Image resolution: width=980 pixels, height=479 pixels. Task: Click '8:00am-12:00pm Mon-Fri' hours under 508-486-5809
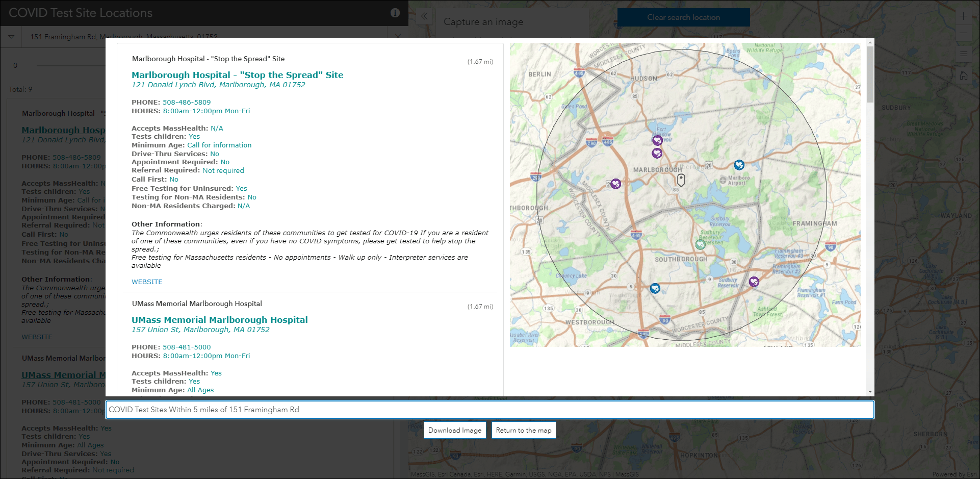207,111
